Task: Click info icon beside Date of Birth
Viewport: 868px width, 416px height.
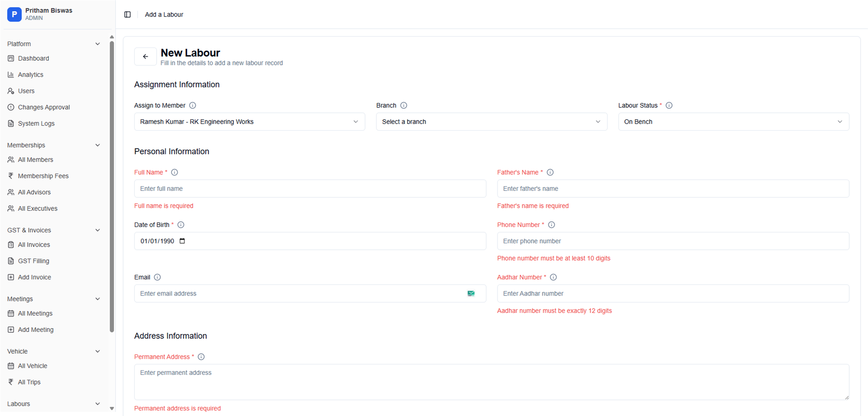Action: (181, 225)
